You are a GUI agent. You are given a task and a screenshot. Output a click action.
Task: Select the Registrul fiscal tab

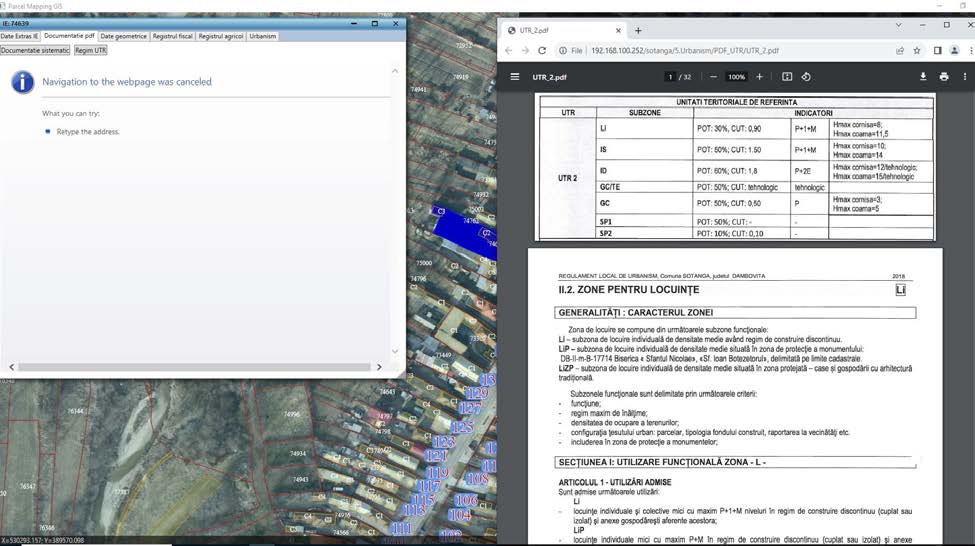(172, 36)
